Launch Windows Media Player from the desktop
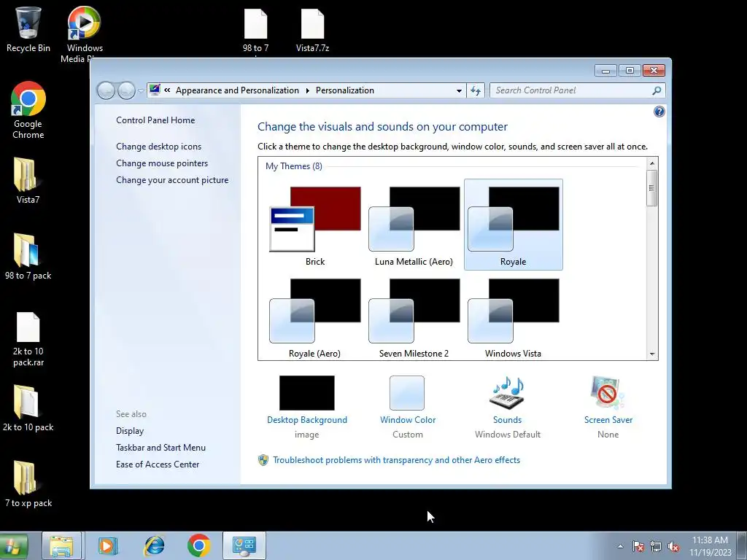The width and height of the screenshot is (747, 560). point(85,34)
